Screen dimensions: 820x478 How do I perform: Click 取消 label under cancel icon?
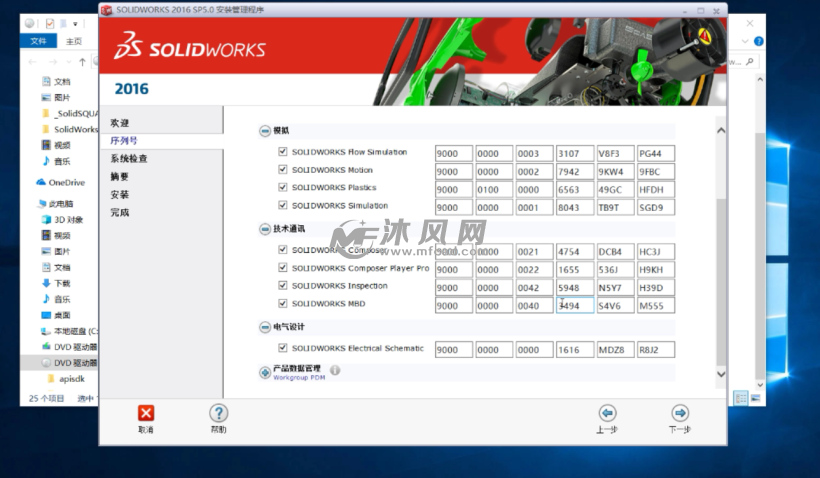pos(146,429)
